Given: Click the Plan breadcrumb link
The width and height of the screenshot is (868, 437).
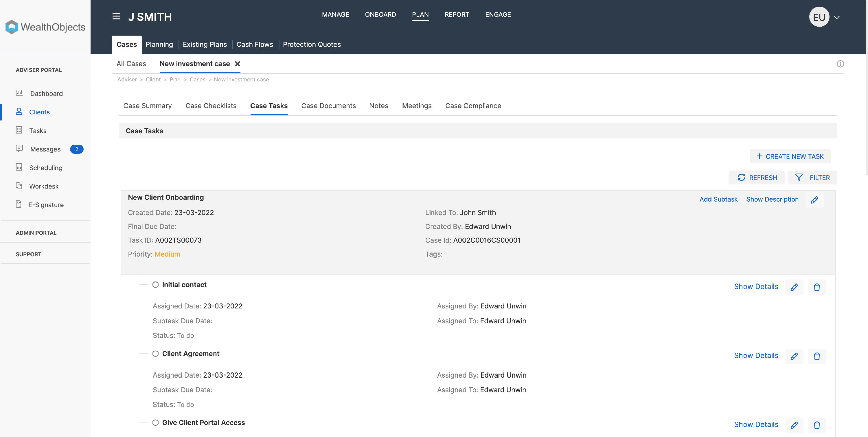Looking at the screenshot, I should pos(175,80).
